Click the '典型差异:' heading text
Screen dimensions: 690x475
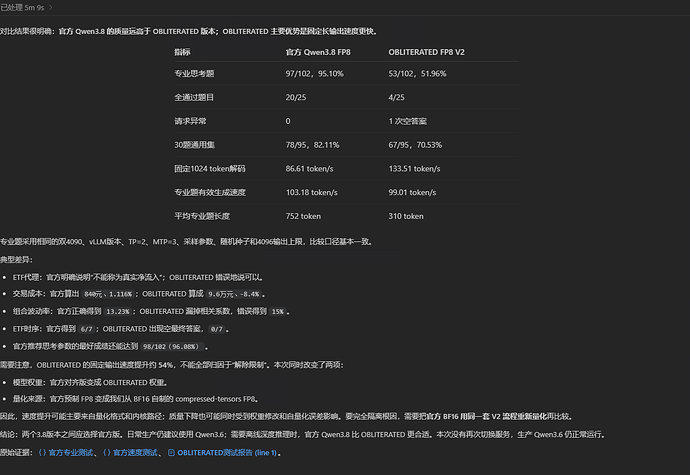16,260
